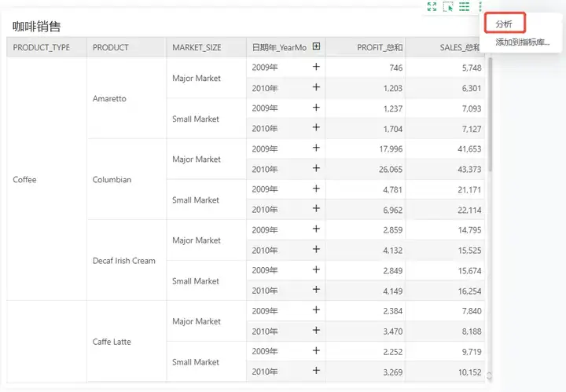Click plus icon in row with profit 3,269
Viewport: 566px width, 392px height.
pyautogui.click(x=316, y=370)
